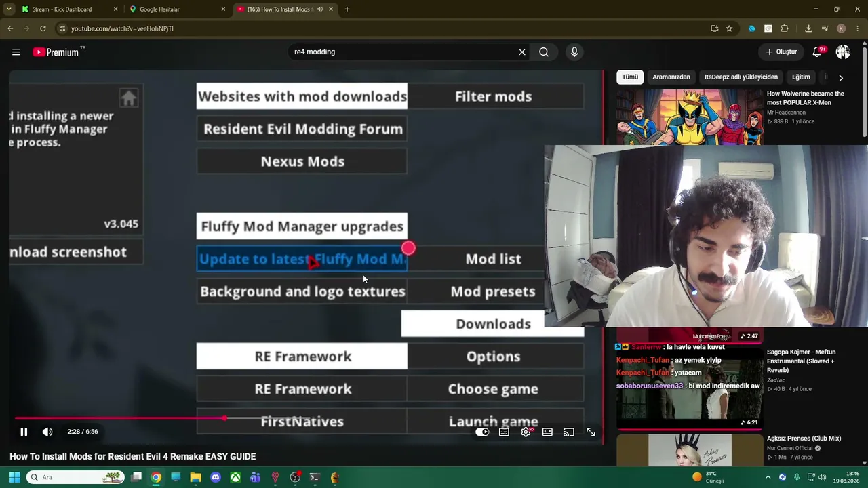The width and height of the screenshot is (868, 488).
Task: Toggle autoplay switch in the player
Action: click(x=482, y=432)
